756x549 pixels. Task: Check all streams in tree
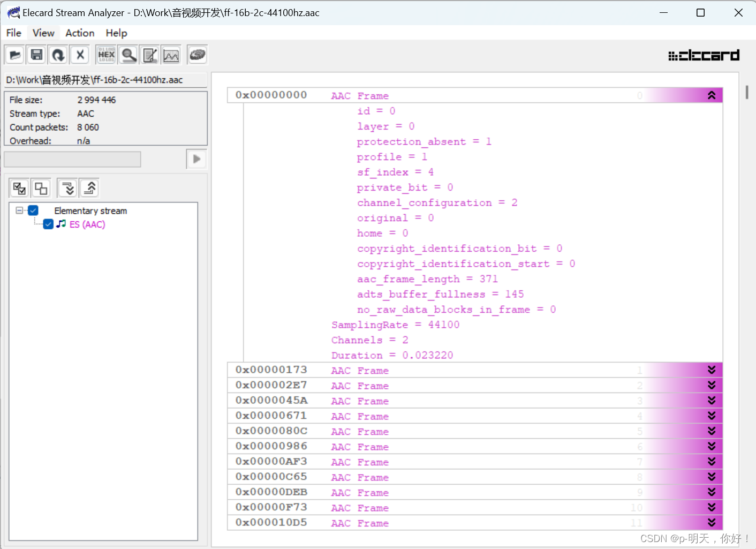19,188
